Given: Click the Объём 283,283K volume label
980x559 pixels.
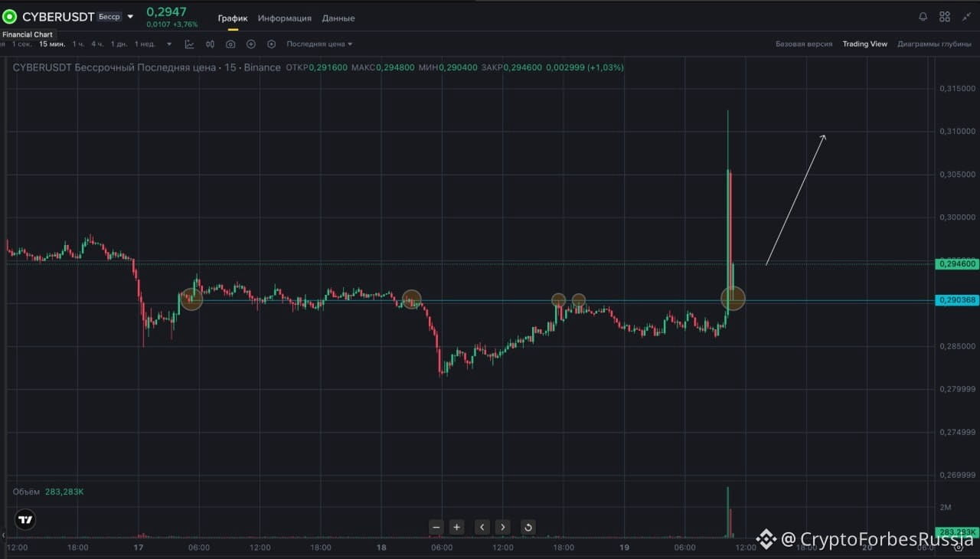Looking at the screenshot, I should tap(48, 492).
